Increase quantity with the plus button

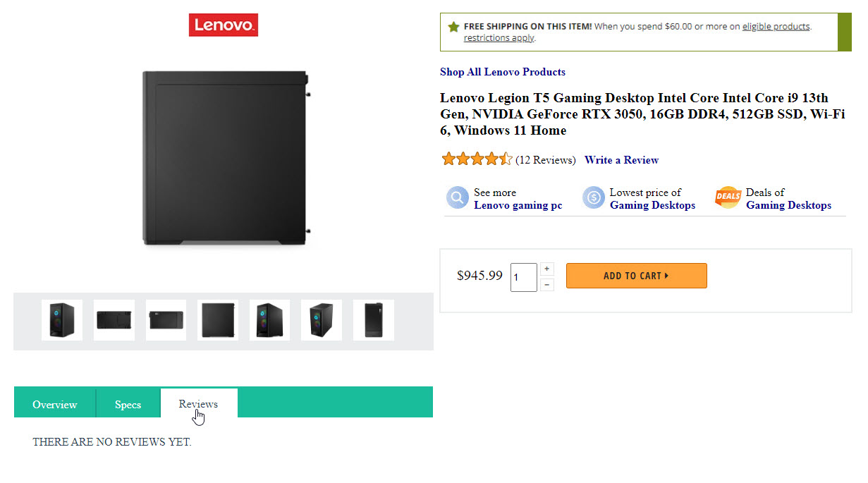click(548, 269)
